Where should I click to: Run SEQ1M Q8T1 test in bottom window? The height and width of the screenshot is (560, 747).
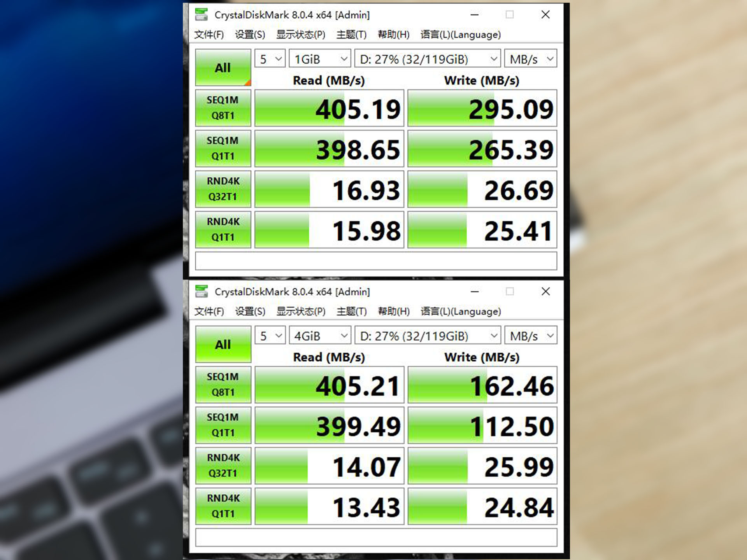(223, 385)
